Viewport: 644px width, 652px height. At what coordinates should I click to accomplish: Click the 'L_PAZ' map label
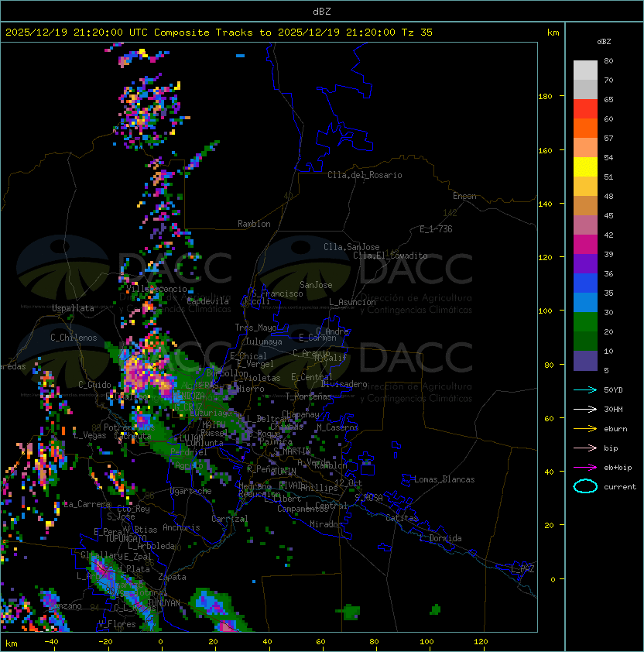(522, 569)
